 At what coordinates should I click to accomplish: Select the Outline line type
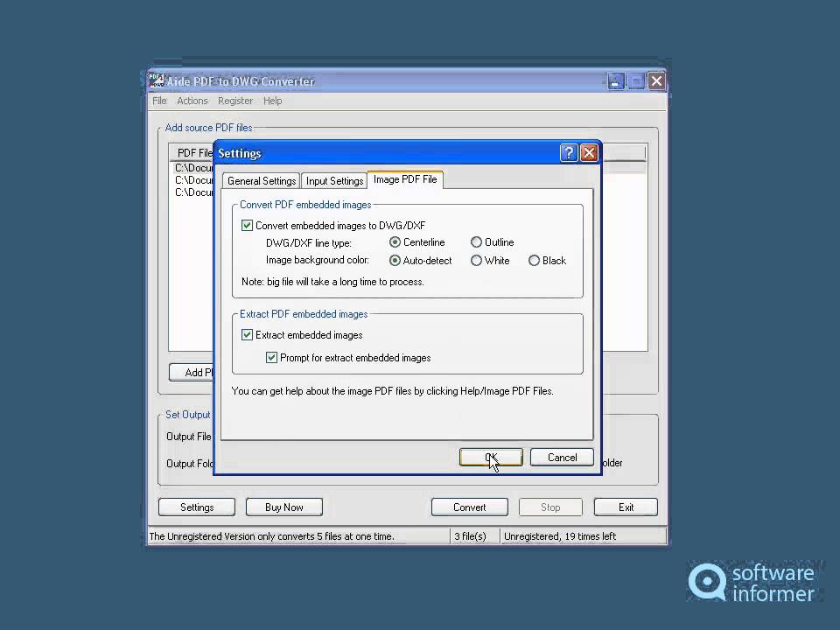(x=476, y=242)
